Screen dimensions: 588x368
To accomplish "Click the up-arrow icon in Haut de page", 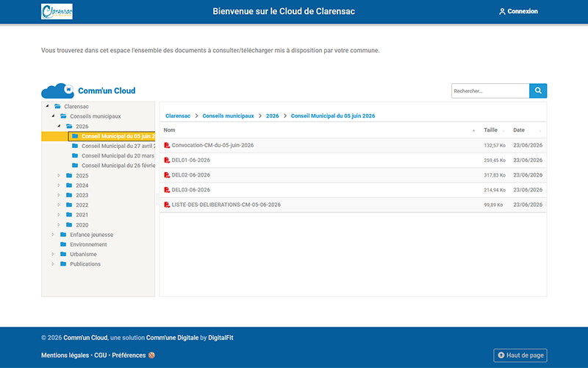I will 501,355.
